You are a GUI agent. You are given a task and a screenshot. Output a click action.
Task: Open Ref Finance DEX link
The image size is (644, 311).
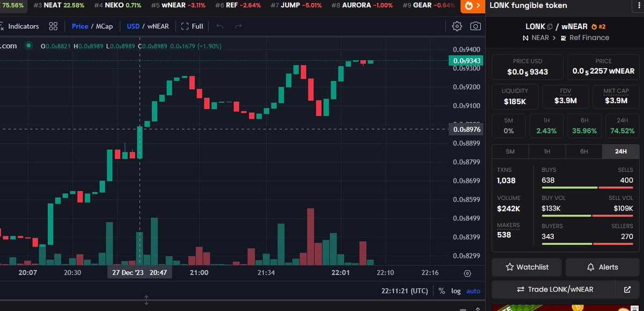point(585,38)
